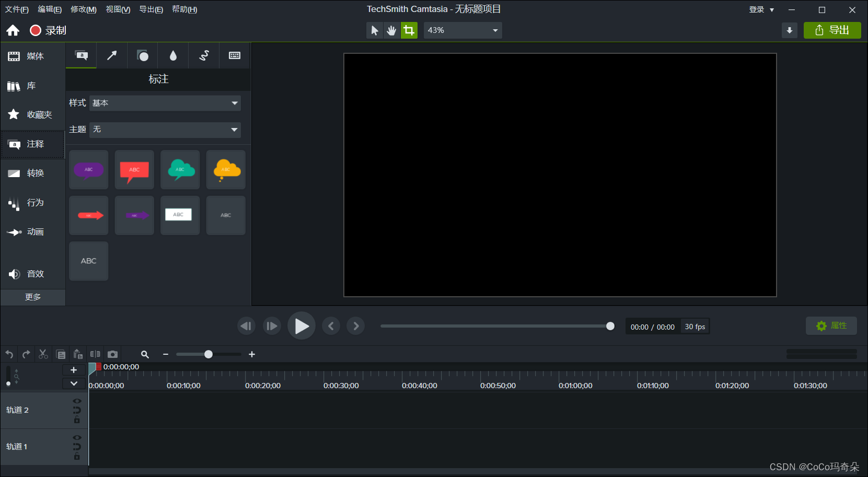This screenshot has height=477, width=868.
Task: Pick the purple speech bubble callout
Action: pyautogui.click(x=89, y=170)
